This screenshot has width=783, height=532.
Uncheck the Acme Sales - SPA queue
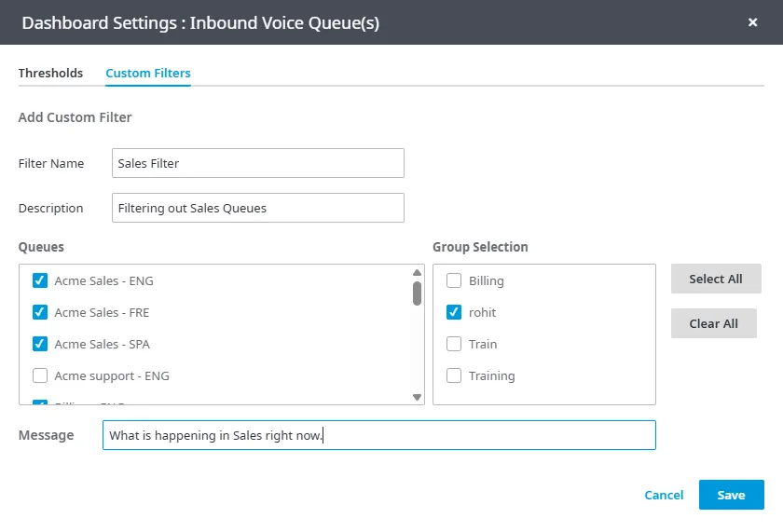click(40, 344)
